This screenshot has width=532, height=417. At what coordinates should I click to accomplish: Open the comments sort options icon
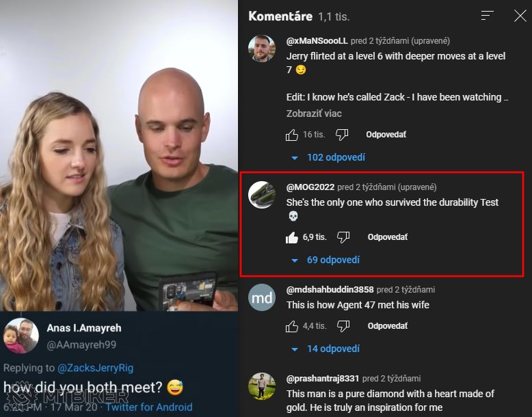[x=487, y=16]
